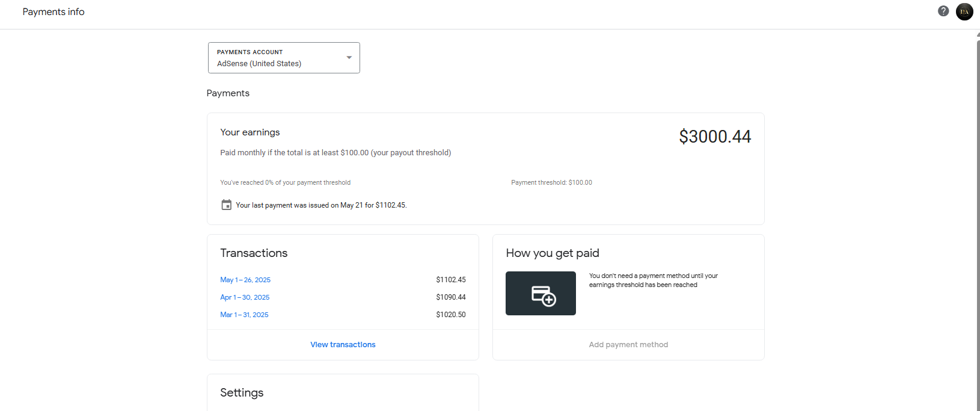980x411 pixels.
Task: Click the How you get paid heading
Action: 553,253
